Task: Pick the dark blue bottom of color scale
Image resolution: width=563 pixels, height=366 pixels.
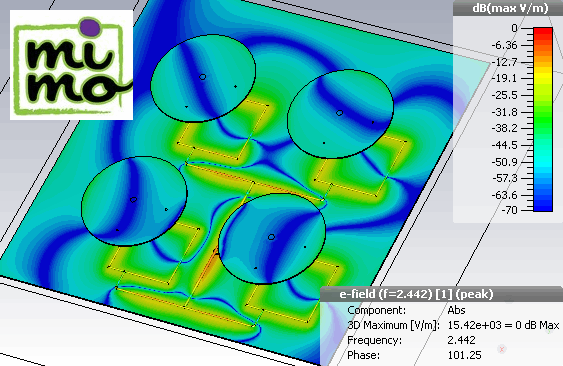Action: [x=543, y=206]
